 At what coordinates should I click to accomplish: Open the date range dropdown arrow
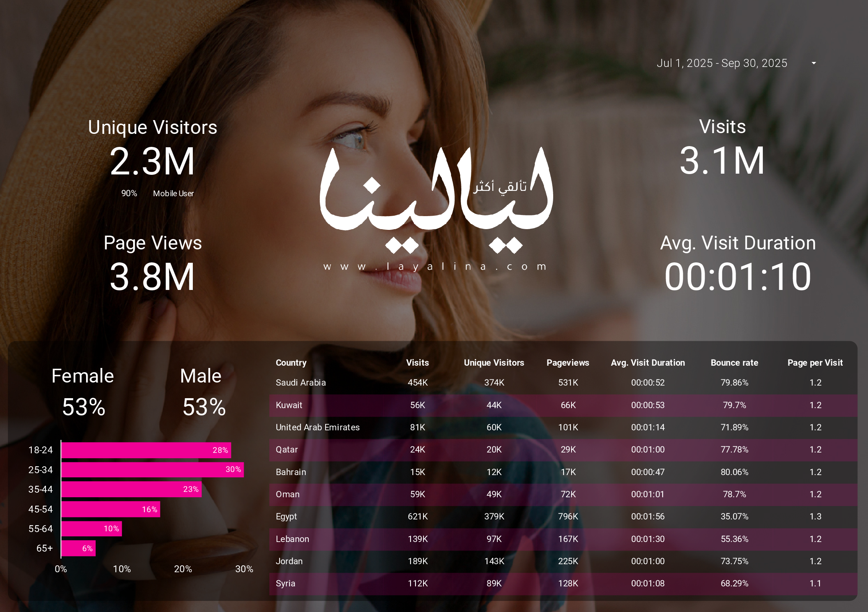[x=814, y=63]
